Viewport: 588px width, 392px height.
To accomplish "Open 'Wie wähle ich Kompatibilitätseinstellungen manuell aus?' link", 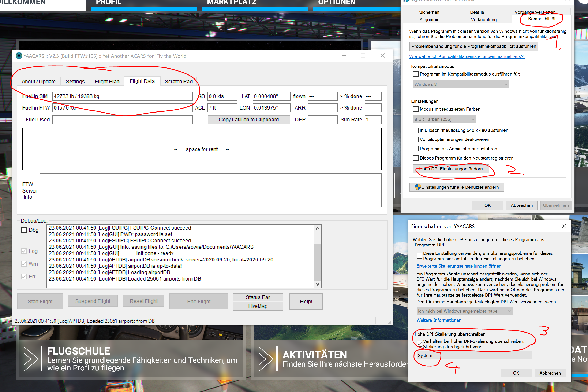I will coord(467,56).
